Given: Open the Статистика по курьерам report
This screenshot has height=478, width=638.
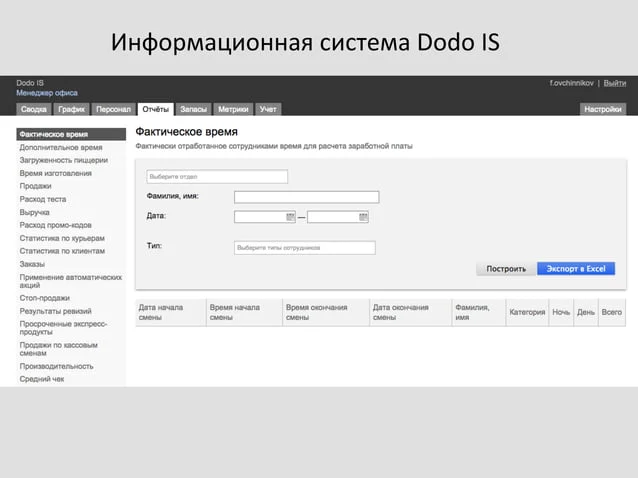Looking at the screenshot, I should pyautogui.click(x=62, y=238).
